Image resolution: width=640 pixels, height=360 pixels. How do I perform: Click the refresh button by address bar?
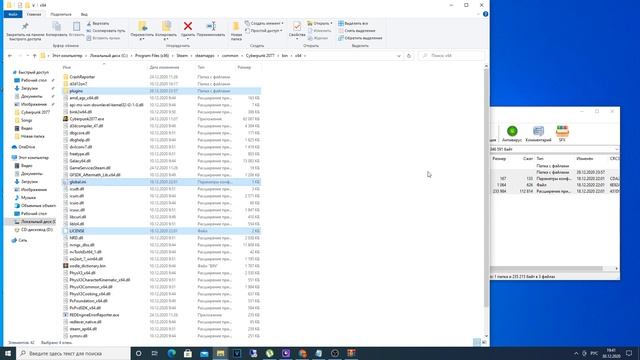coord(409,56)
